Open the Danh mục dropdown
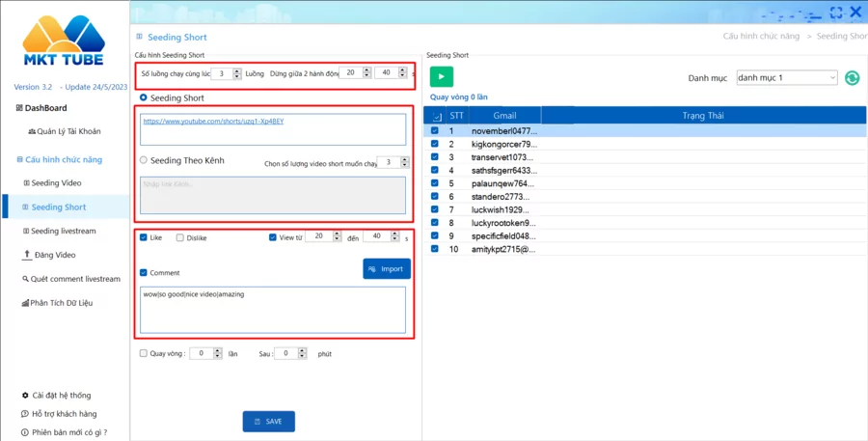The height and width of the screenshot is (441, 868). pyautogui.click(x=787, y=78)
